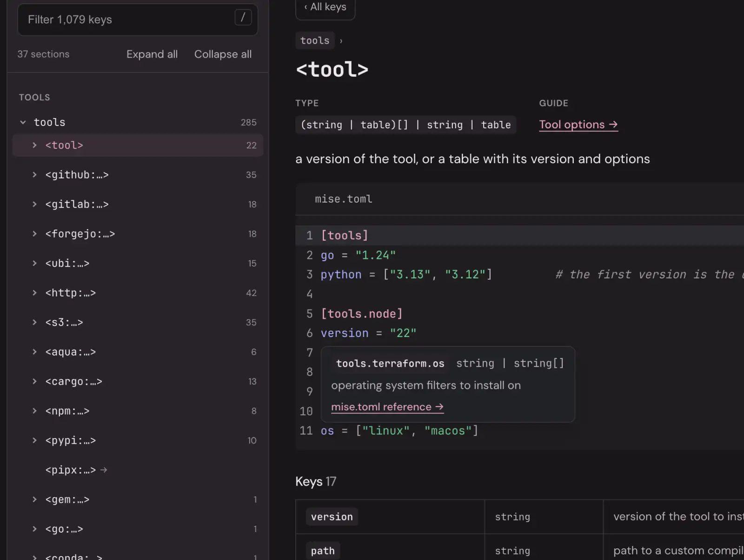The width and height of the screenshot is (744, 560).
Task: Click the mise.toml file tab
Action: point(344,199)
